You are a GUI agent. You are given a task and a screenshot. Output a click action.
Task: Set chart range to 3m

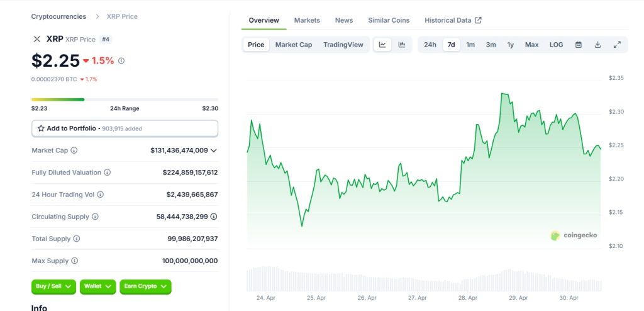pyautogui.click(x=491, y=45)
